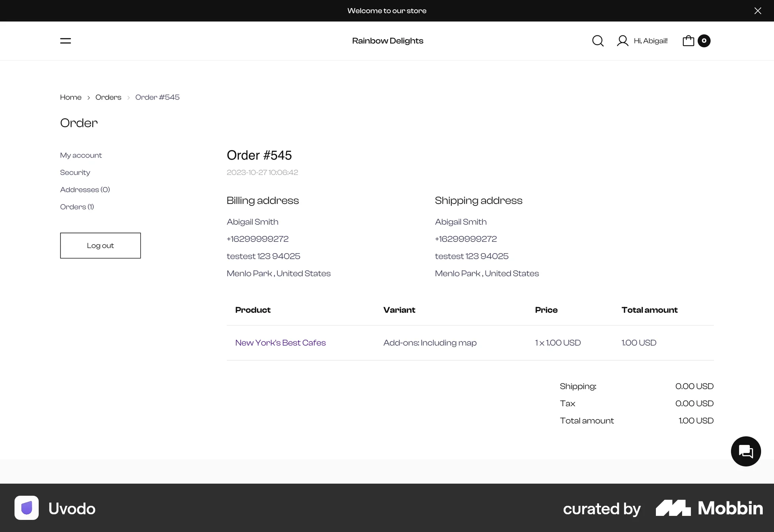
Task: Open the chat support bubble widget
Action: click(x=745, y=451)
